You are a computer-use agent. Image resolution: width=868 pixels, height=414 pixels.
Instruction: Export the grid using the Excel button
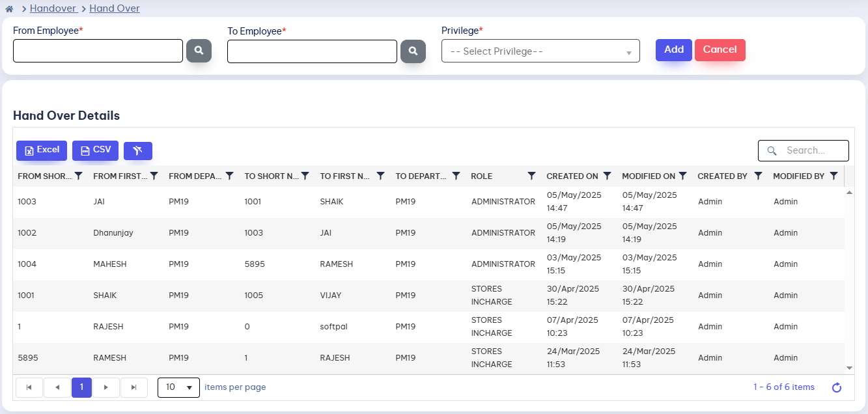[42, 150]
